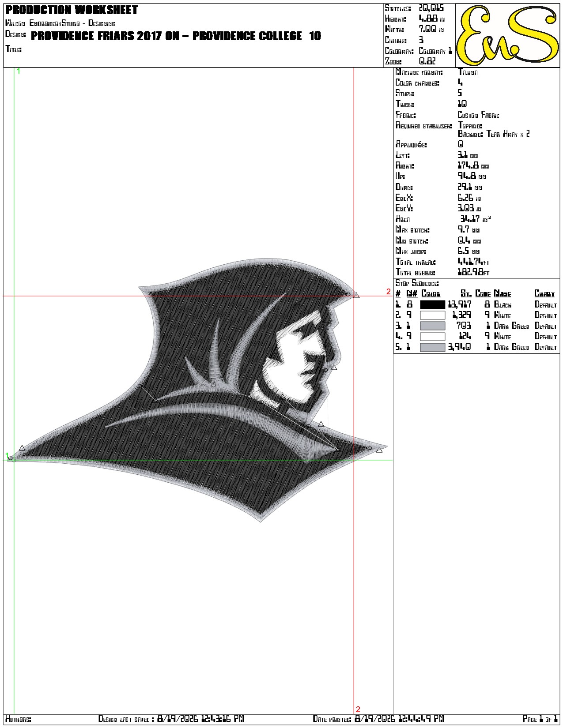This screenshot has width=563, height=728.
Task: Click 'Dark Green' in the 3,940-stitch row
Action: [x=511, y=347]
